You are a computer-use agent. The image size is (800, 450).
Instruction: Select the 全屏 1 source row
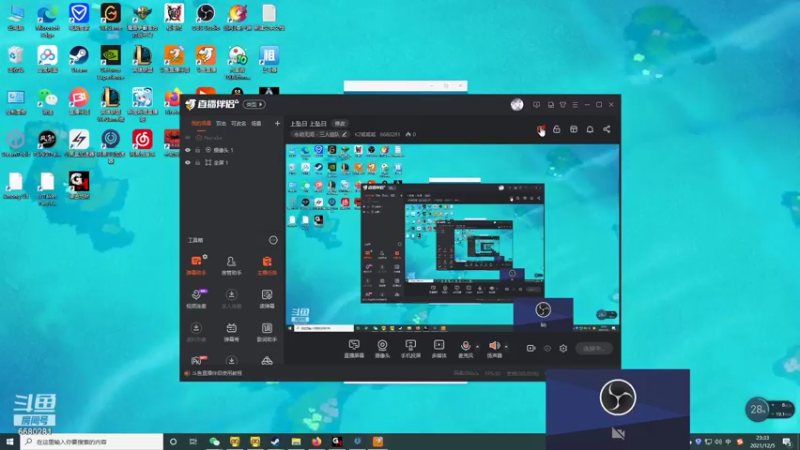click(x=232, y=163)
